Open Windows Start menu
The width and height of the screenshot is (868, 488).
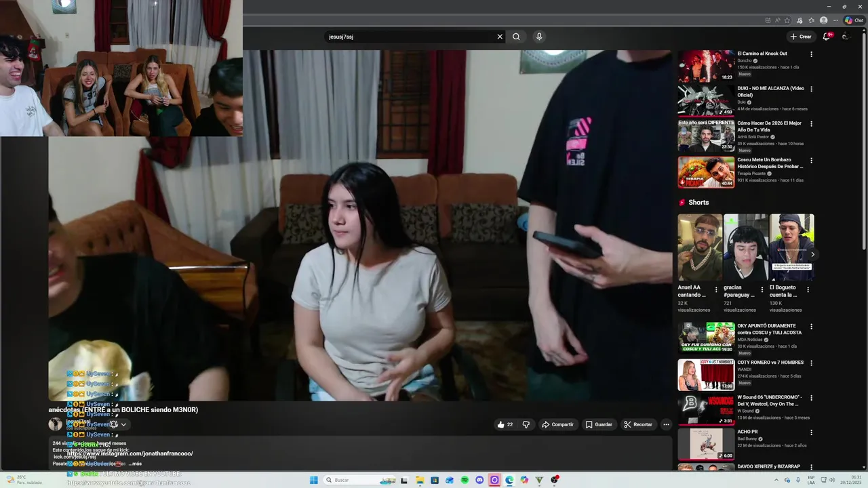[x=314, y=480]
